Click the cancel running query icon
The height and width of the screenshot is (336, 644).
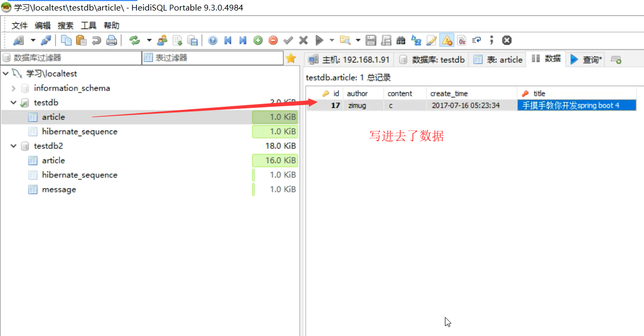506,40
